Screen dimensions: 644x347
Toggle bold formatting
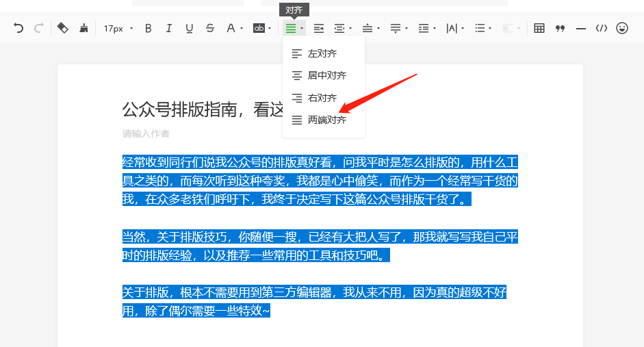tap(149, 28)
